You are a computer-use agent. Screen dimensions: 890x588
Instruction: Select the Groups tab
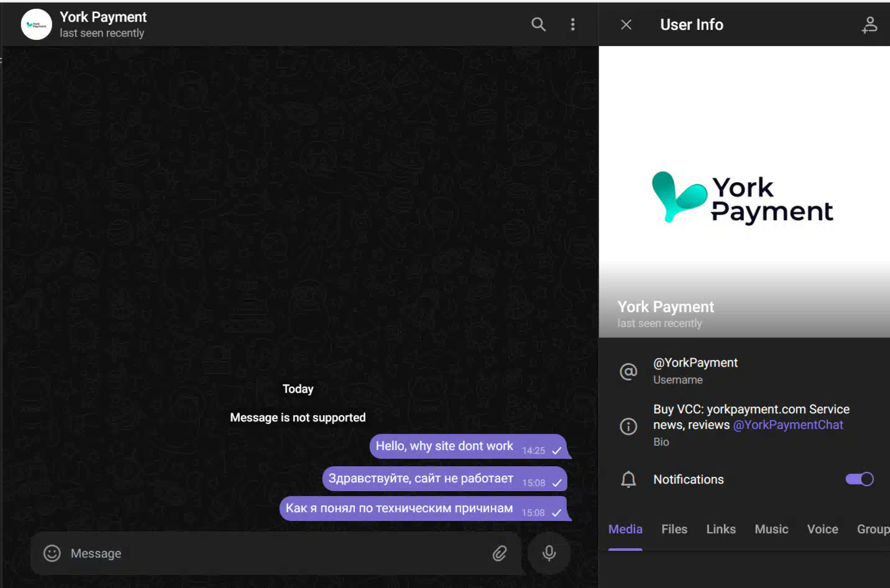873,529
